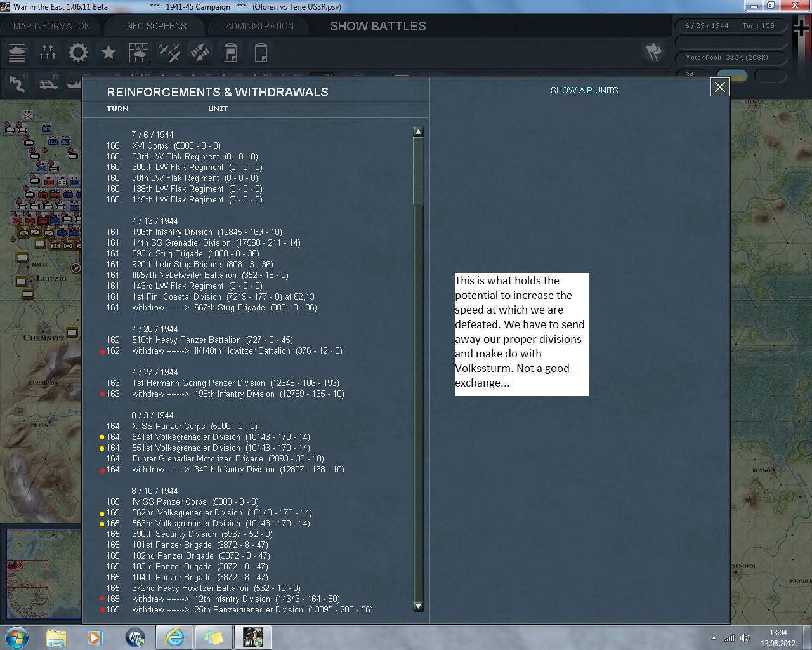Switch to the ADMINISTRATION tab
Screen dimensions: 812x650
click(x=259, y=26)
